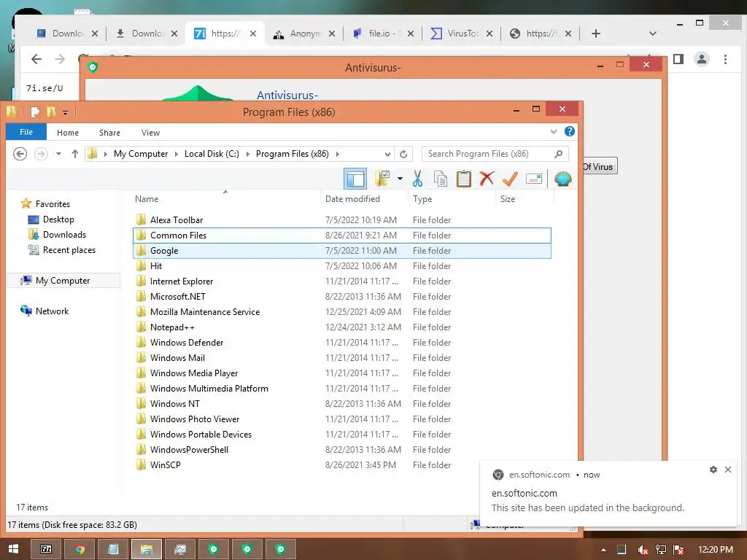747x560 pixels.
Task: Open recent locations dropdown arrow
Action: click(58, 154)
